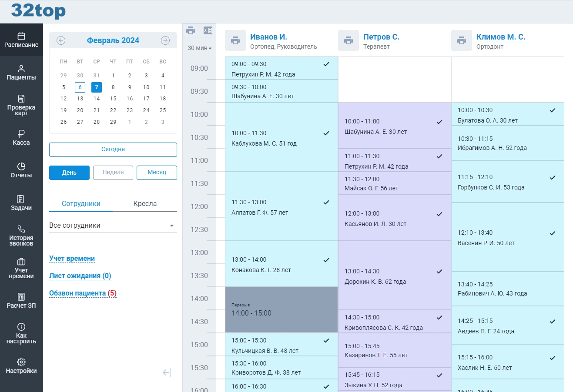The width and height of the screenshot is (573, 392).
Task: Open Расчет ЗП calculator section
Action: pyautogui.click(x=21, y=300)
